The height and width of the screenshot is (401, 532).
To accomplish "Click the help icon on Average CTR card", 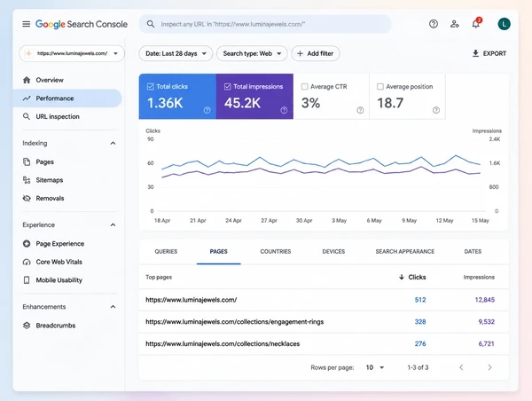I will (x=360, y=110).
